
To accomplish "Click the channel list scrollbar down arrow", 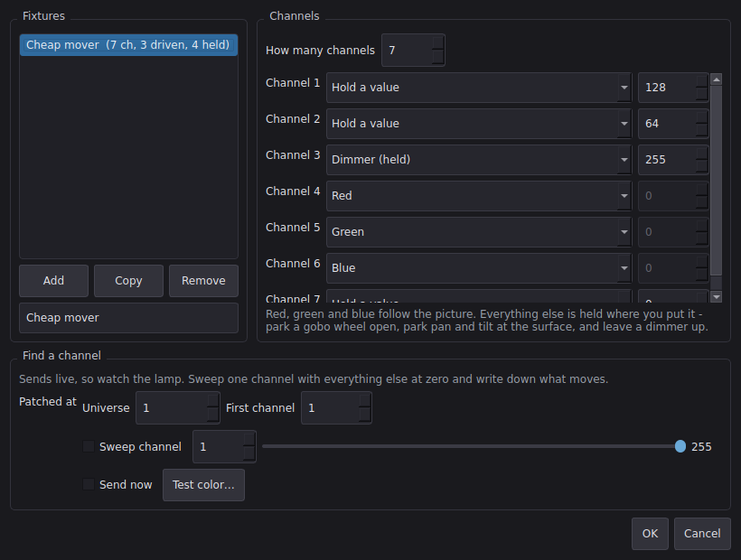I will [717, 296].
